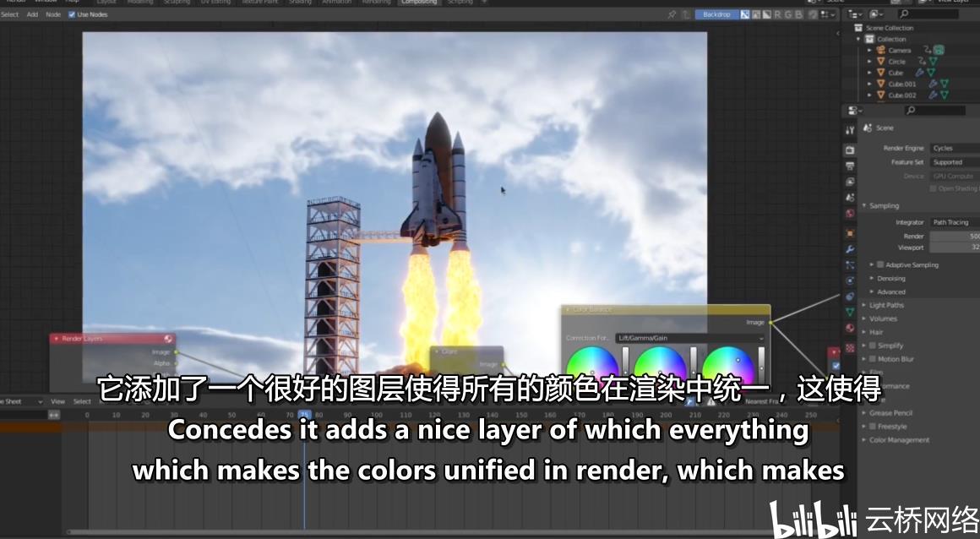Open Feature Set Supported dropdown
This screenshot has height=539, width=980.
click(955, 162)
